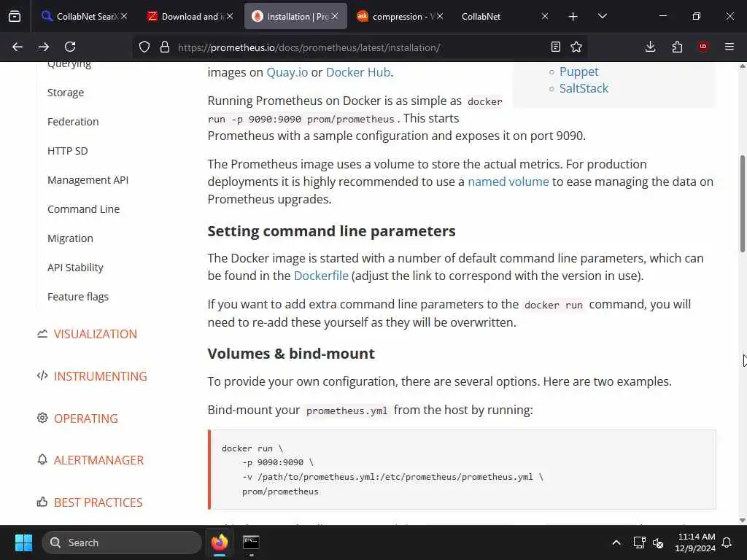The height and width of the screenshot is (560, 747).
Task: Follow the Docker Hub link
Action: coord(358,72)
